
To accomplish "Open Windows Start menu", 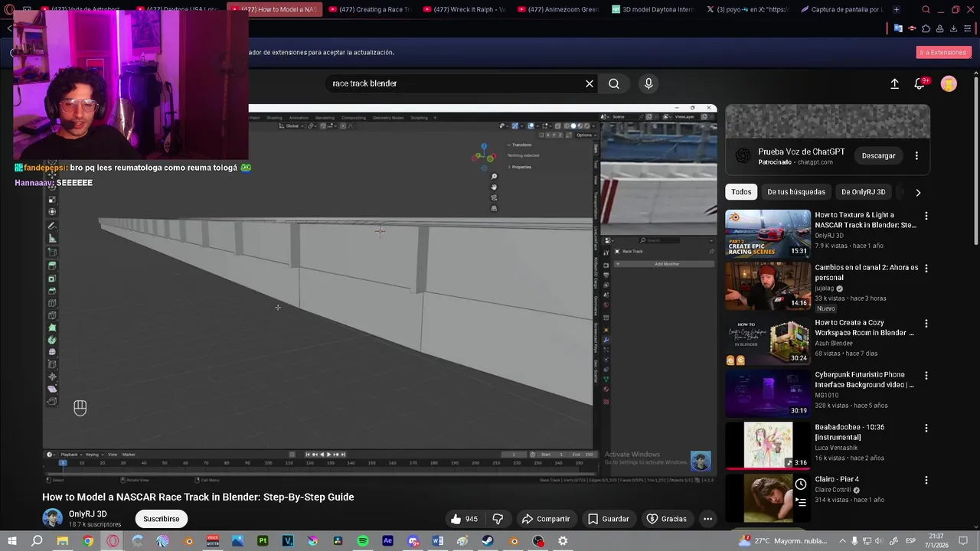I will [11, 541].
